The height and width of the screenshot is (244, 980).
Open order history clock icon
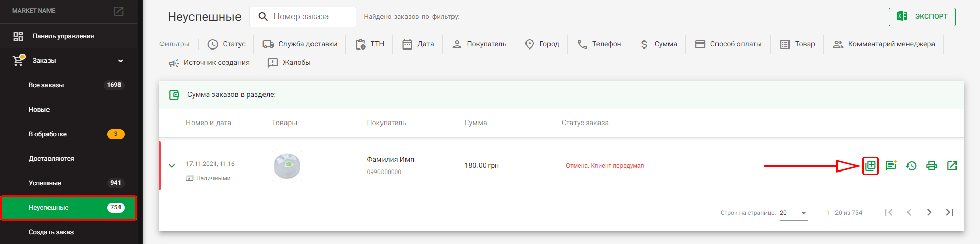point(911,166)
